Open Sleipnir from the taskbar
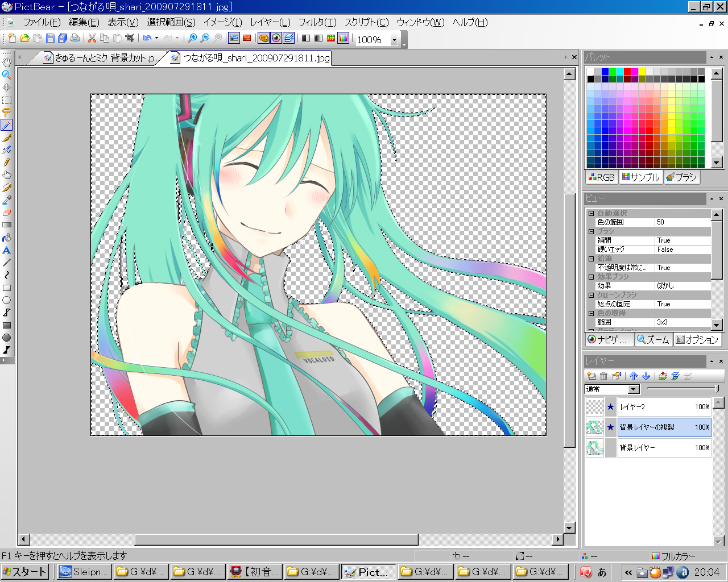This screenshot has width=728, height=582. pyautogui.click(x=84, y=572)
